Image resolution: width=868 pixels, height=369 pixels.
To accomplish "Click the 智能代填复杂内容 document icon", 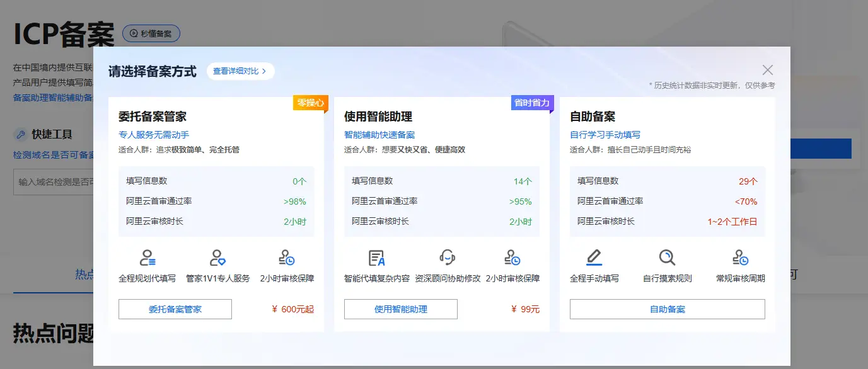I will (377, 258).
